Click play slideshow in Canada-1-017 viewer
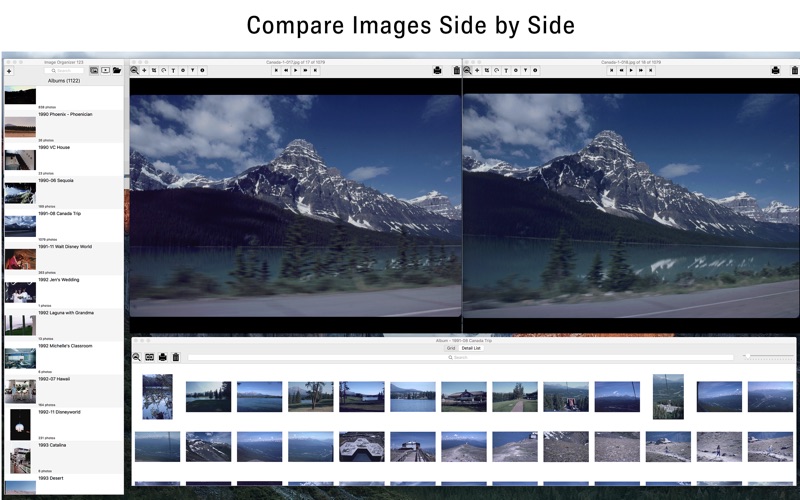 pyautogui.click(x=295, y=70)
